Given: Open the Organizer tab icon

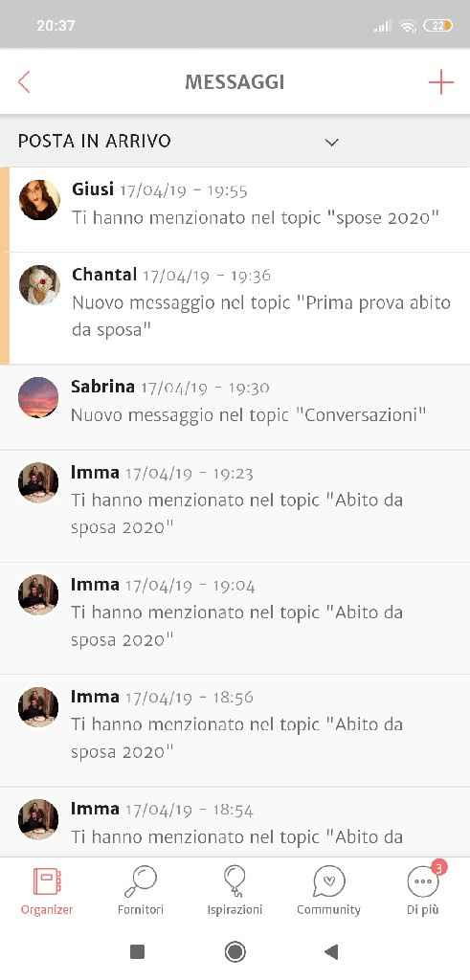Looking at the screenshot, I should point(47,881).
